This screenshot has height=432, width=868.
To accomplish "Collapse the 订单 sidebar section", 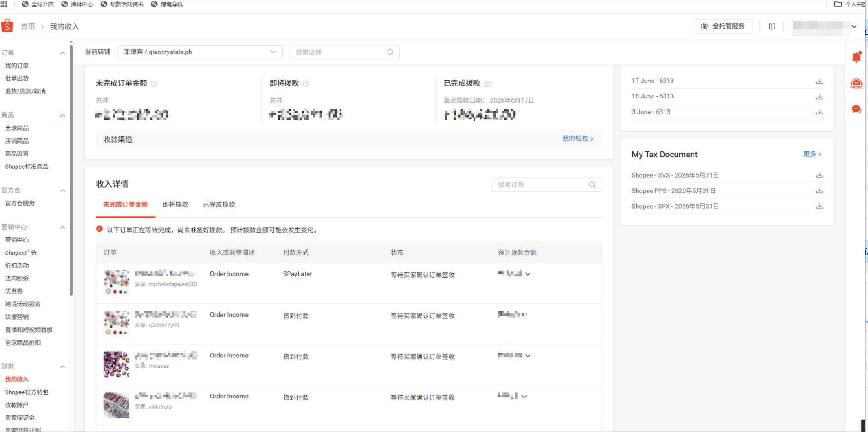I will 63,53.
